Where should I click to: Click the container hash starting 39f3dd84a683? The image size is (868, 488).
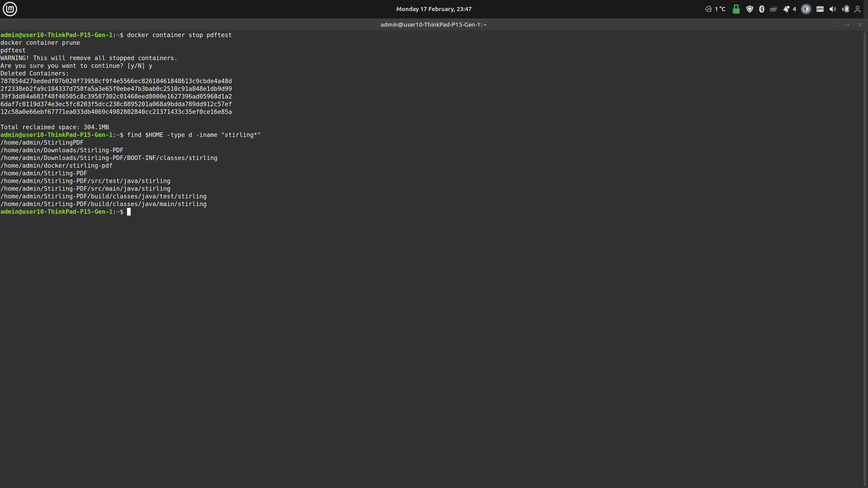click(116, 97)
